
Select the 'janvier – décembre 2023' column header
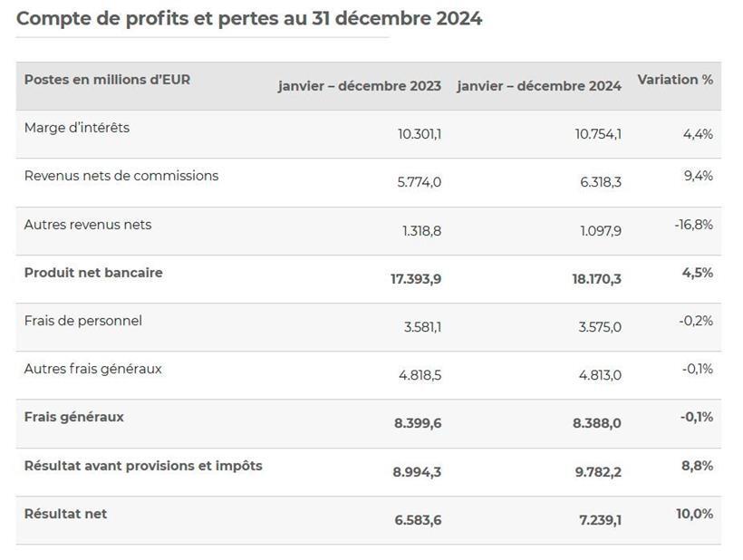click(x=359, y=86)
